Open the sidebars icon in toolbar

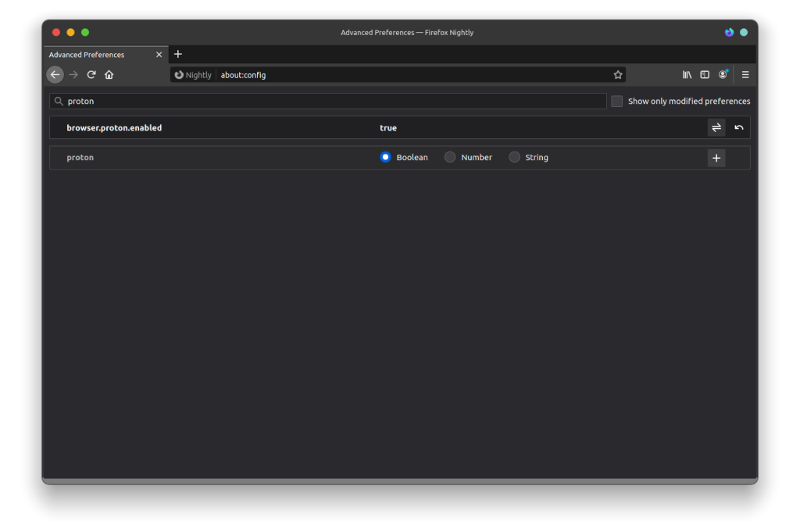click(x=704, y=74)
